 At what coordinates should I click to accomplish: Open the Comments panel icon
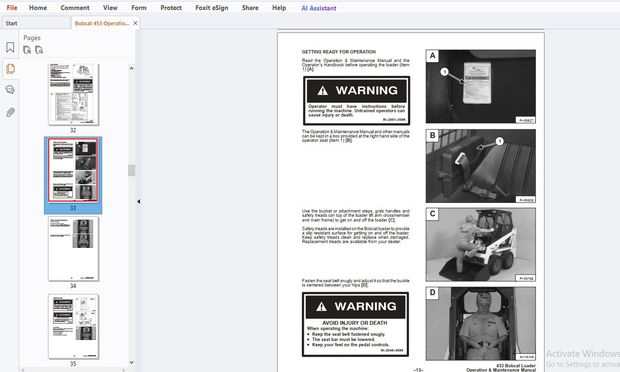click(10, 90)
